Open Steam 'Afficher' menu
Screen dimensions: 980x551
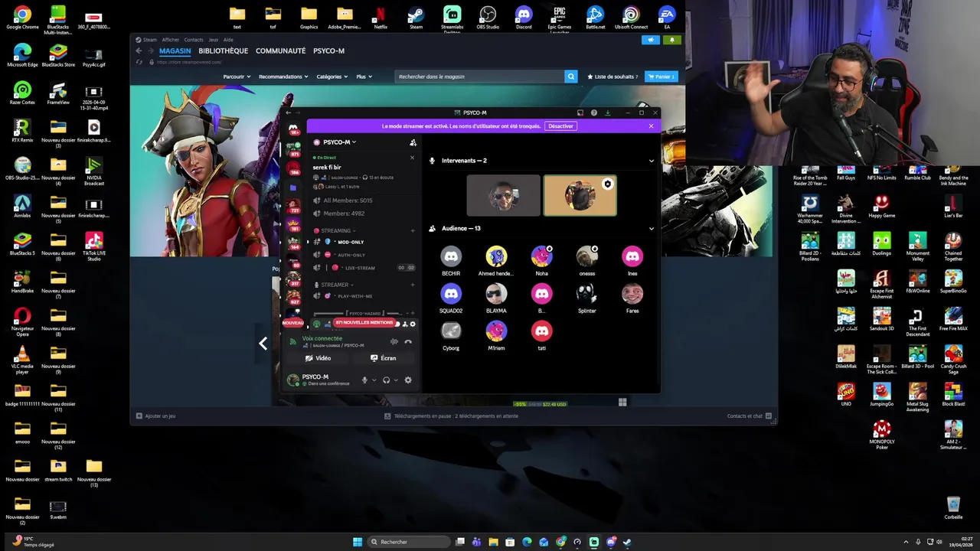(170, 40)
